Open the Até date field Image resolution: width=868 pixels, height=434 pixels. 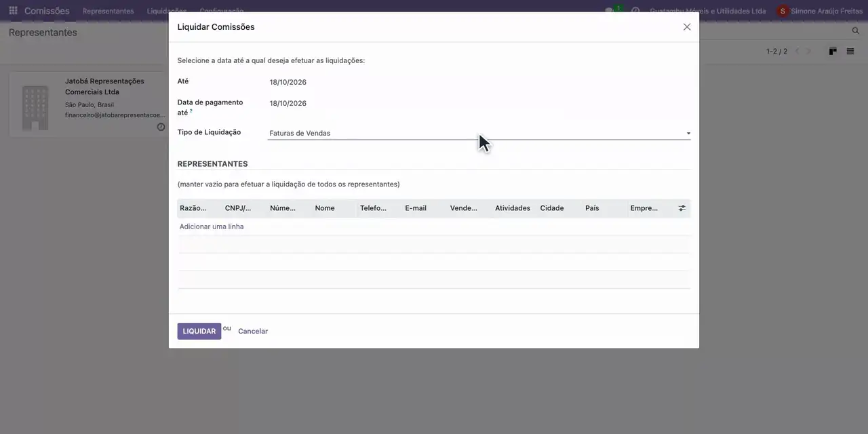(479, 82)
